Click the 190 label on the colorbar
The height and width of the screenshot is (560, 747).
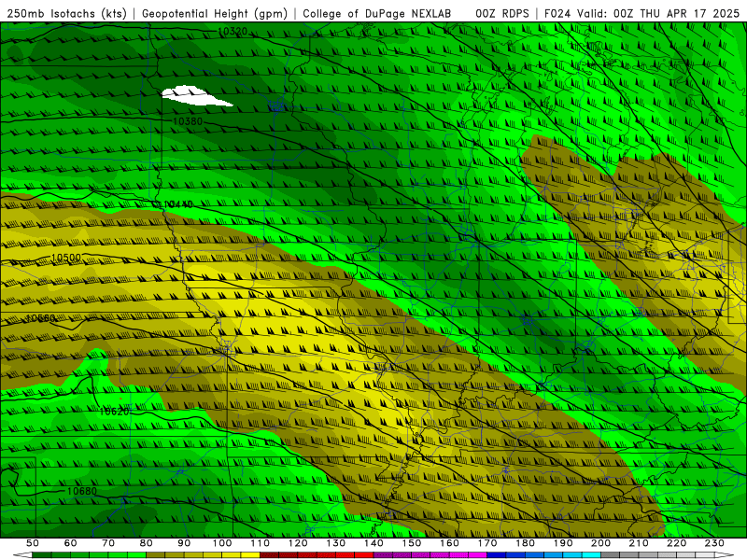(563, 543)
